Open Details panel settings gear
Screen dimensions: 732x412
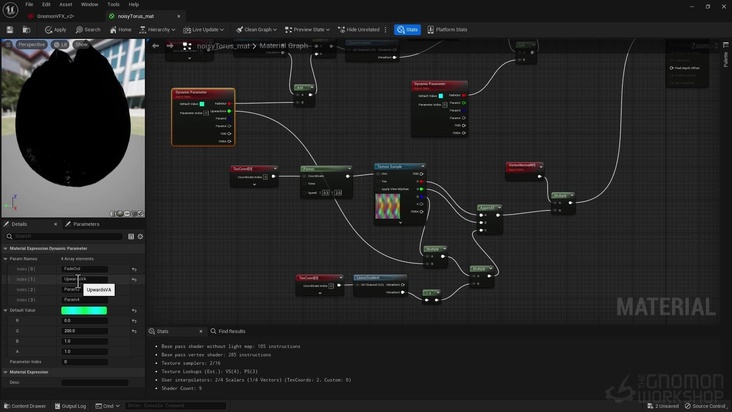(140, 236)
